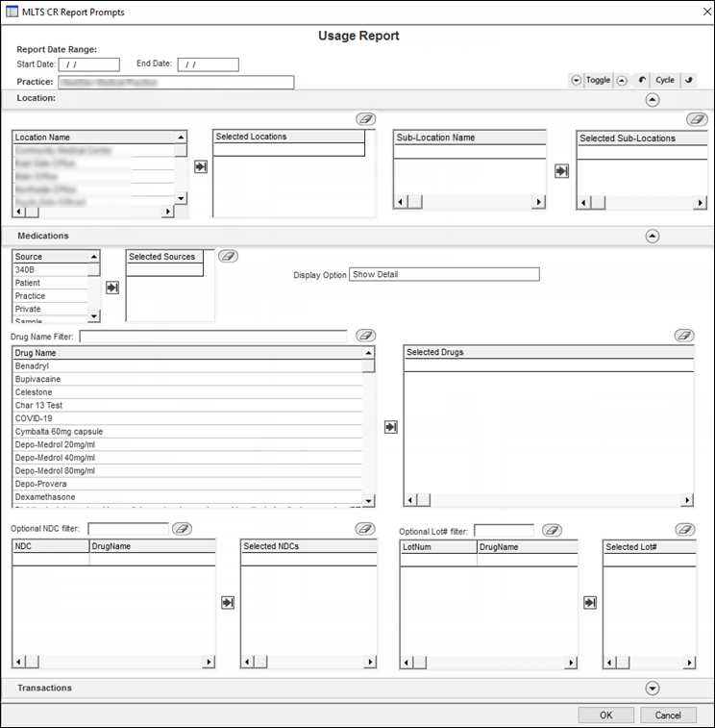Click the Toggle expand-up circle icon
The height and width of the screenshot is (728, 715).
tap(622, 81)
